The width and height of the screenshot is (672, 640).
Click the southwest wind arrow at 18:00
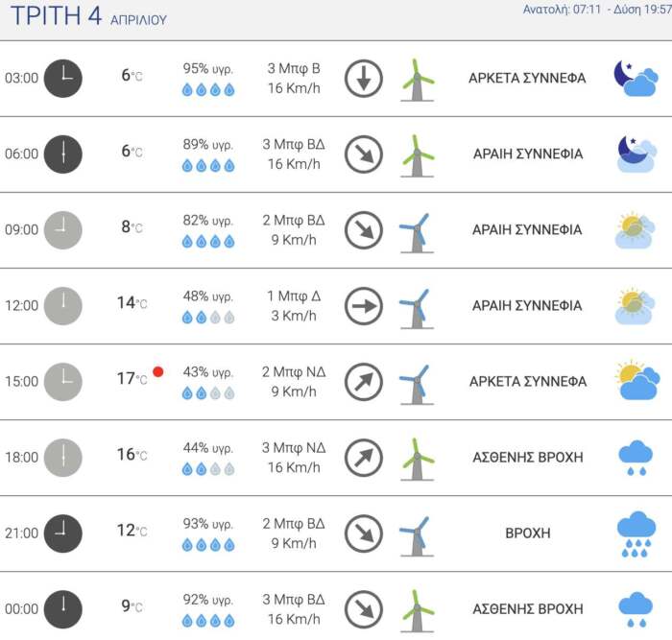[x=364, y=458]
